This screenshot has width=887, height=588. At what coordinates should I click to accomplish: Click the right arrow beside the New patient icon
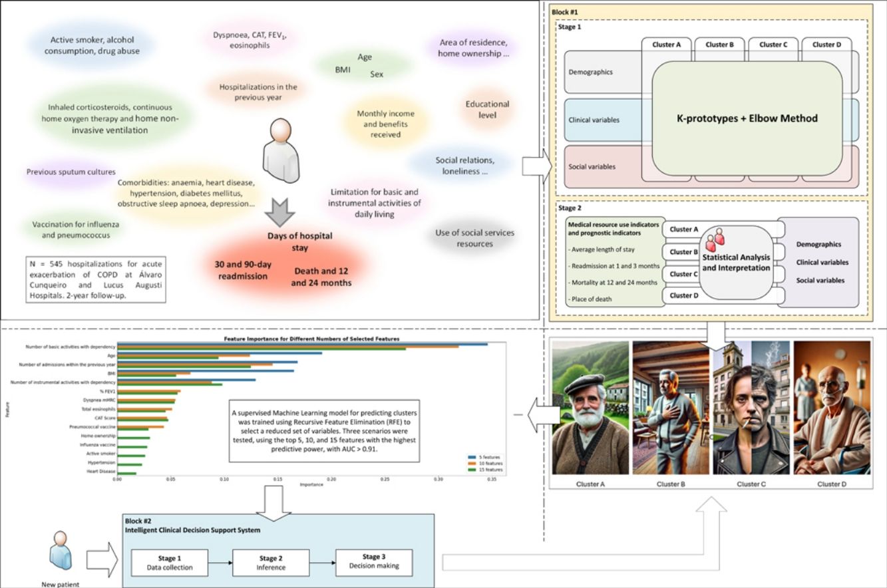point(102,561)
